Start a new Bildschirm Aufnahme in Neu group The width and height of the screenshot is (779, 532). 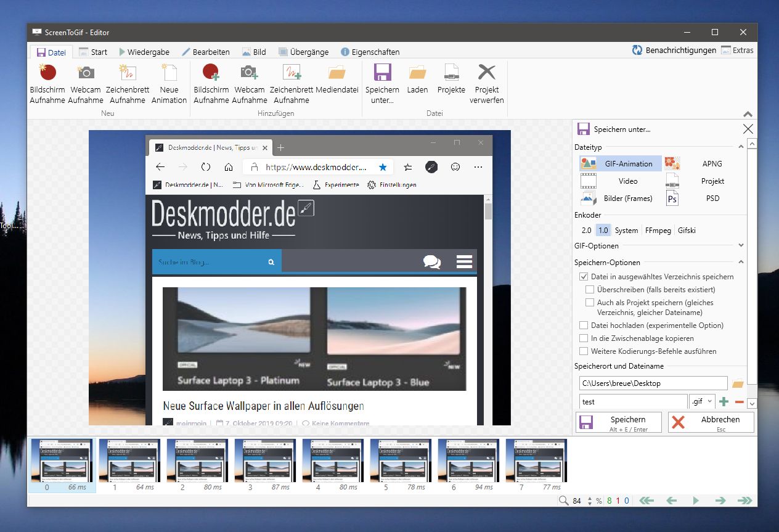47,84
